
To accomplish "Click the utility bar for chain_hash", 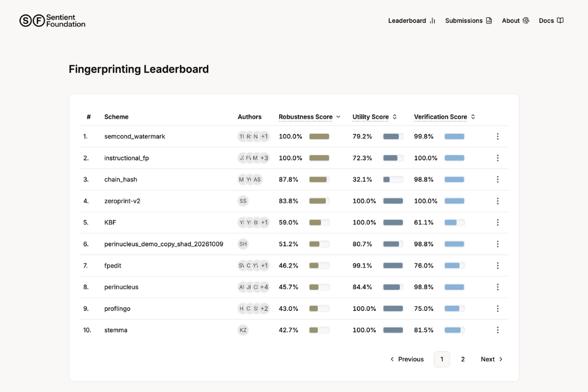I will (393, 180).
